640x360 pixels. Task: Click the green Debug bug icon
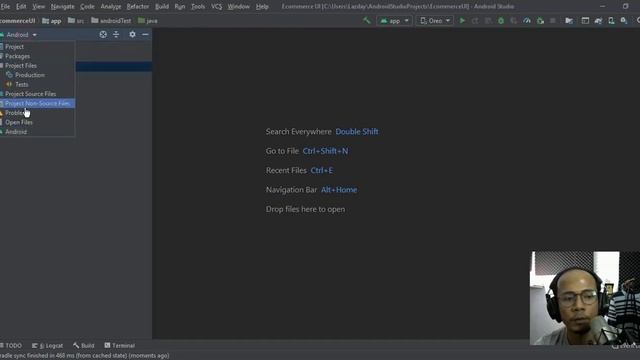501,21
